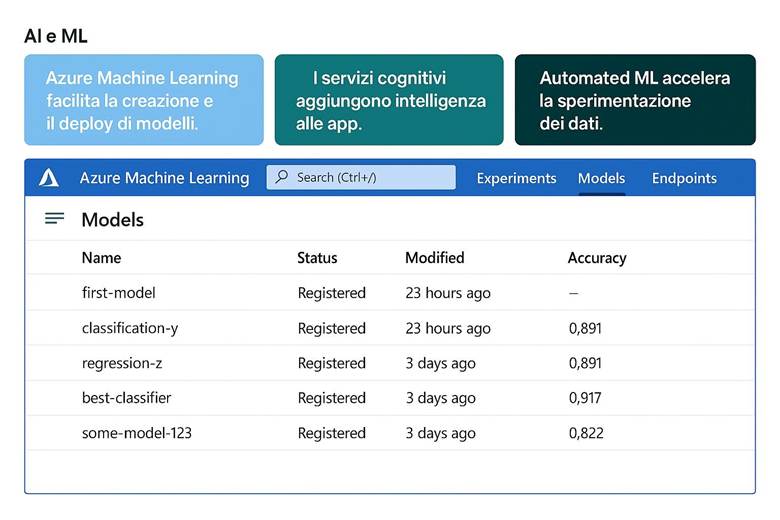Click the some-model-123 entry
The width and height of the screenshot is (780, 520).
(137, 433)
